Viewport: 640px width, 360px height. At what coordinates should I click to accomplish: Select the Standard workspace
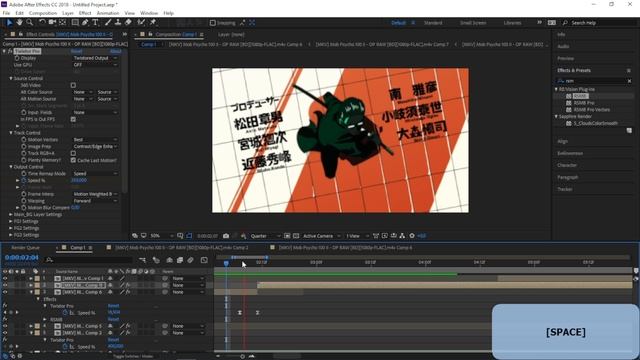tap(433, 23)
